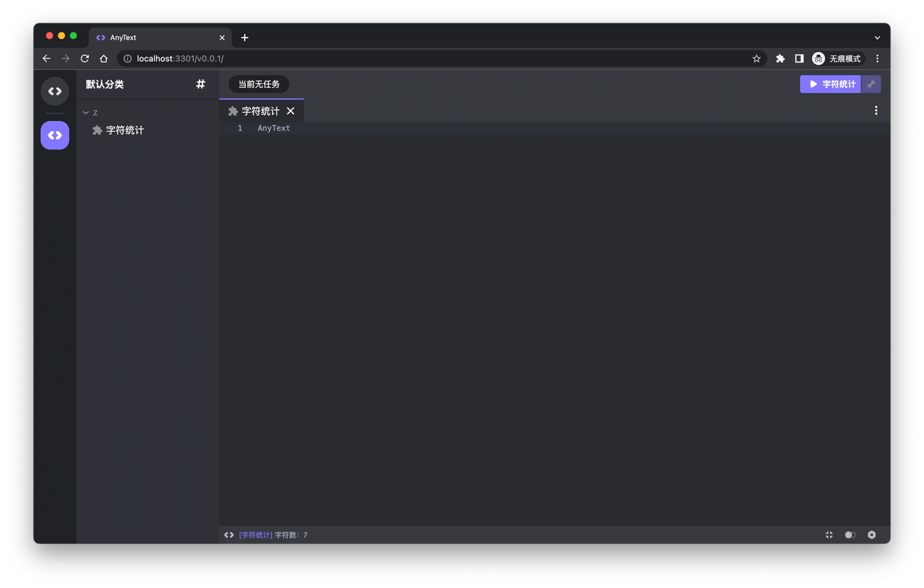This screenshot has width=924, height=588.
Task: Click line number 1 in the editor gutter
Action: [240, 128]
